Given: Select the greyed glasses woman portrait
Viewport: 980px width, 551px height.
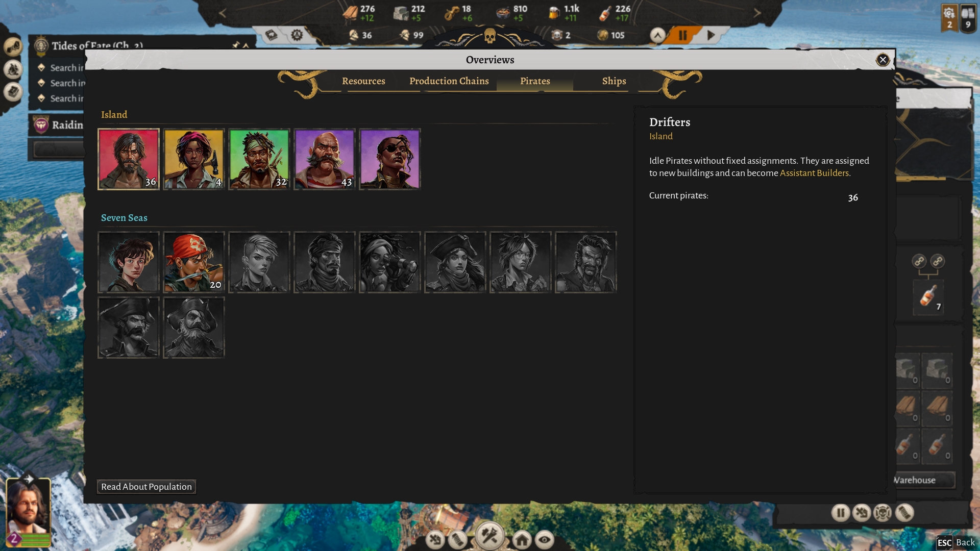Looking at the screenshot, I should (521, 262).
